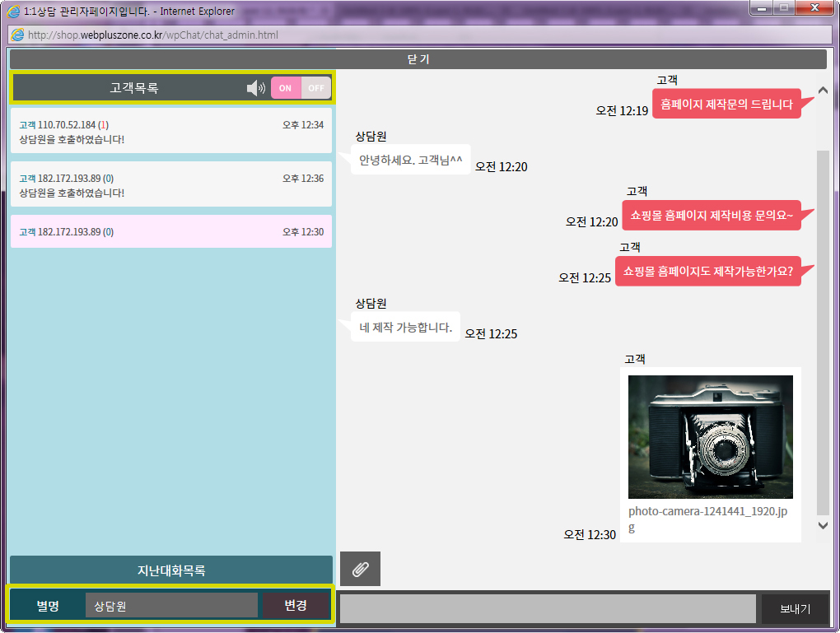Click the chat message input box

[x=548, y=608]
